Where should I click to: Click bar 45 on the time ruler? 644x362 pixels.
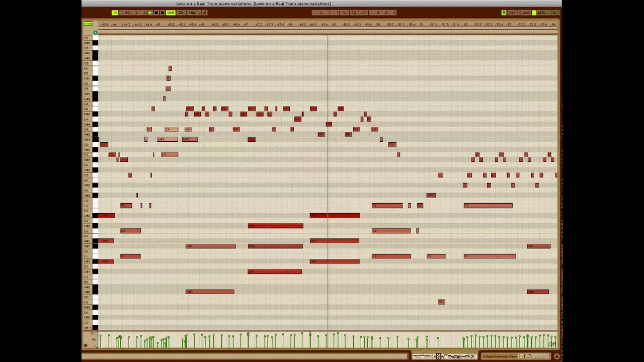tap(159, 24)
